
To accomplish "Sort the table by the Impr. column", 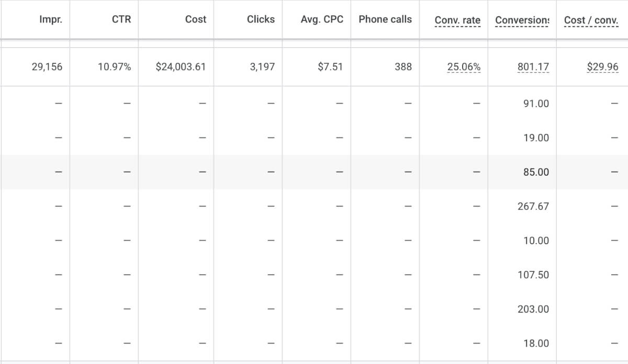I will click(51, 19).
